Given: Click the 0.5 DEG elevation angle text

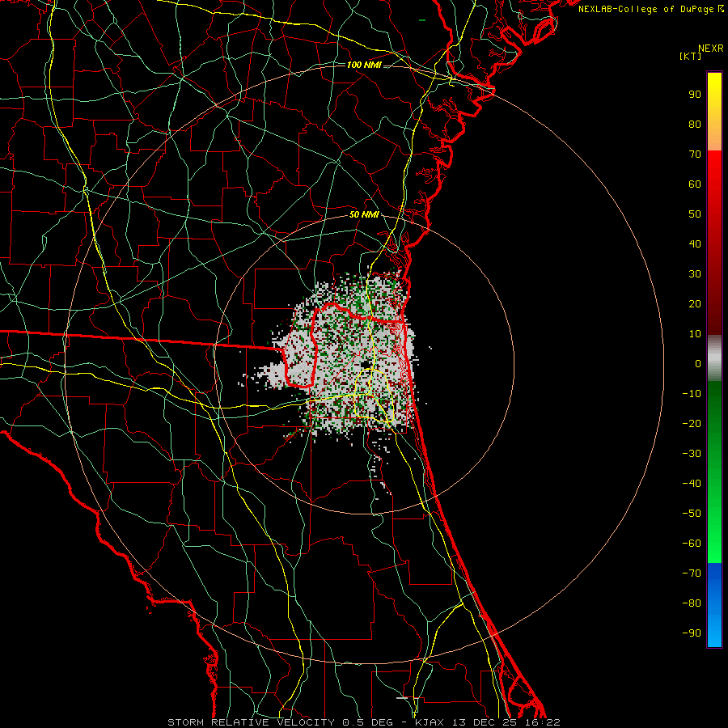Looking at the screenshot, I should [x=367, y=722].
